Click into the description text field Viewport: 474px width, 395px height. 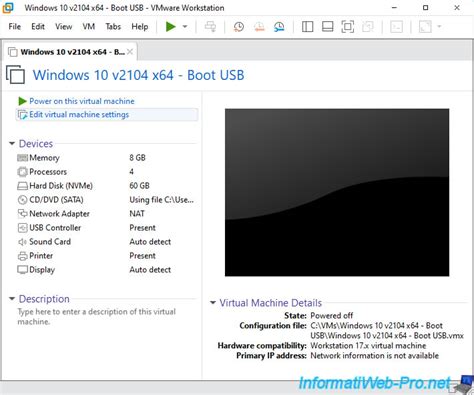click(x=97, y=317)
